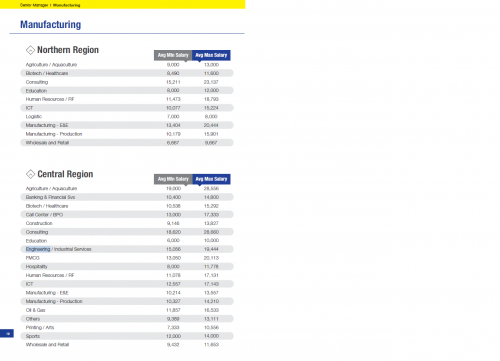The width and height of the screenshot is (500, 361).
Task: Click the blue page number tab
Action: point(7,333)
